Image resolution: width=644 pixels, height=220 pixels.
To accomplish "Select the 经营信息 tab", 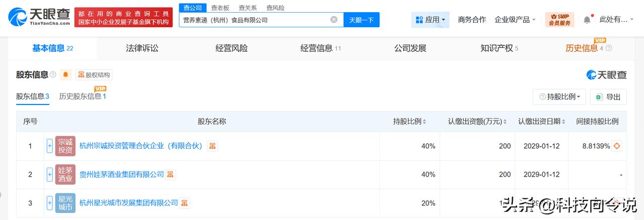I will (321, 48).
